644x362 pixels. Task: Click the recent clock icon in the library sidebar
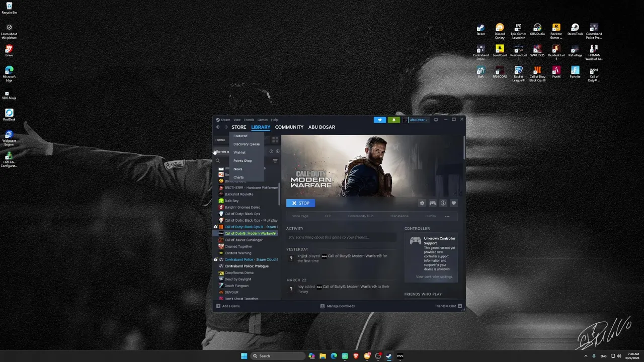271,151
